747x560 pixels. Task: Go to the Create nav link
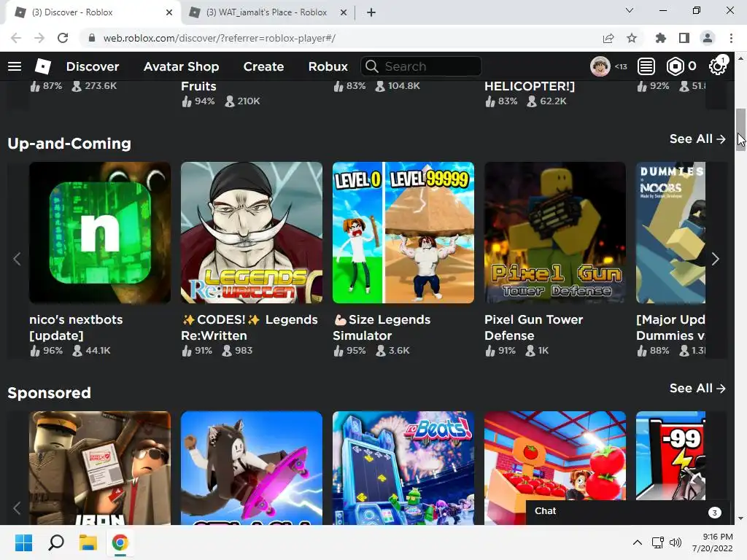263,66
